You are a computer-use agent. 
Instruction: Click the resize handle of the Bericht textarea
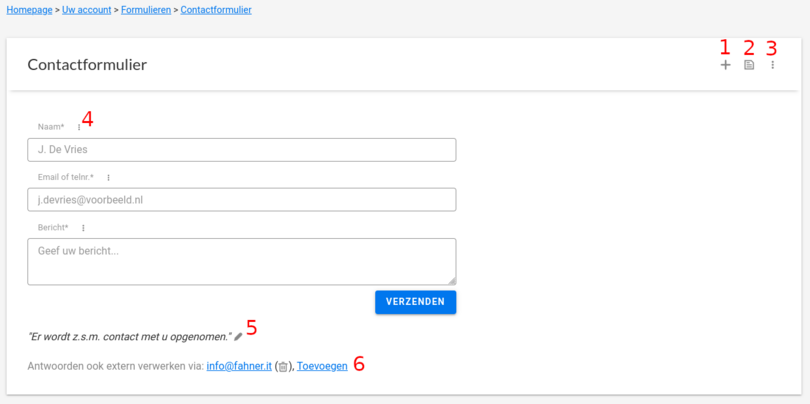click(x=452, y=281)
